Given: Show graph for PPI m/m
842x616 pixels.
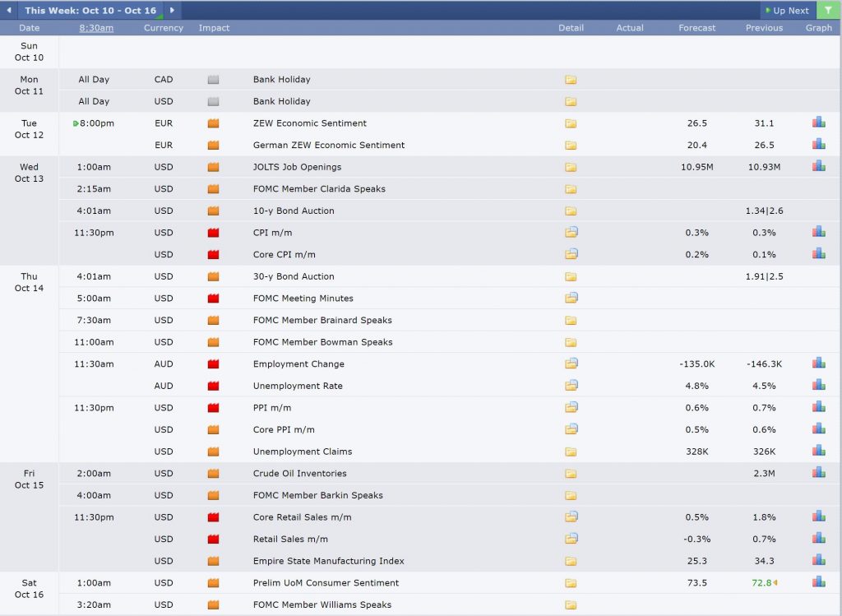Looking at the screenshot, I should (819, 406).
